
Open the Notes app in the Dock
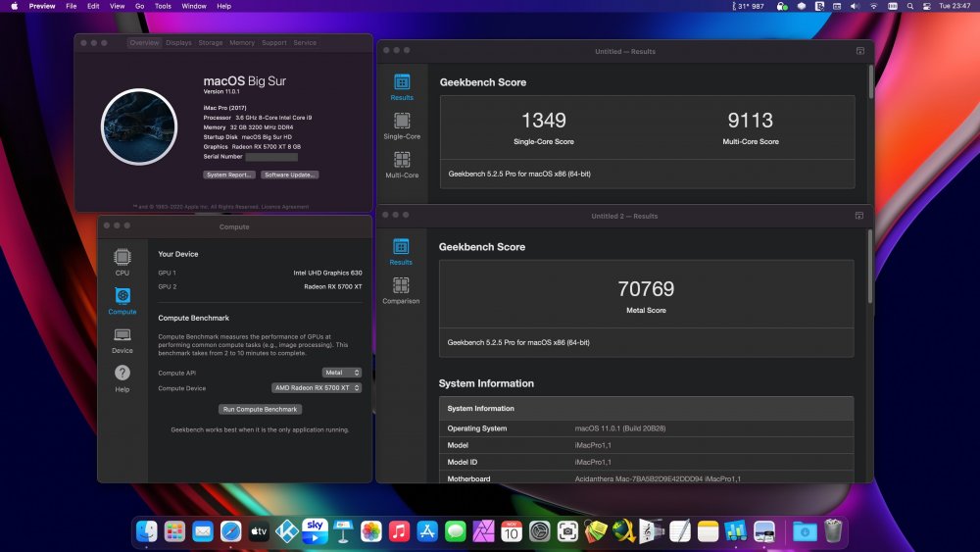709,531
